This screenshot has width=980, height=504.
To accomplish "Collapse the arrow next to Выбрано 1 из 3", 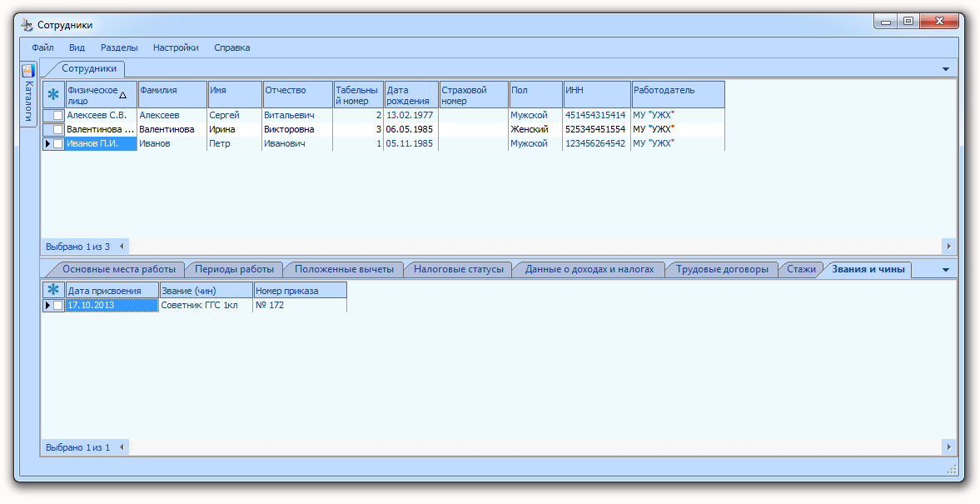I will point(122,247).
